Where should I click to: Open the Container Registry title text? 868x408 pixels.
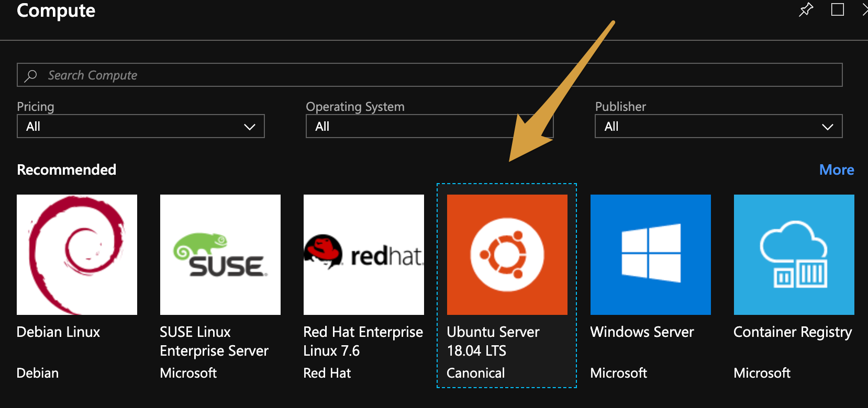tap(793, 332)
